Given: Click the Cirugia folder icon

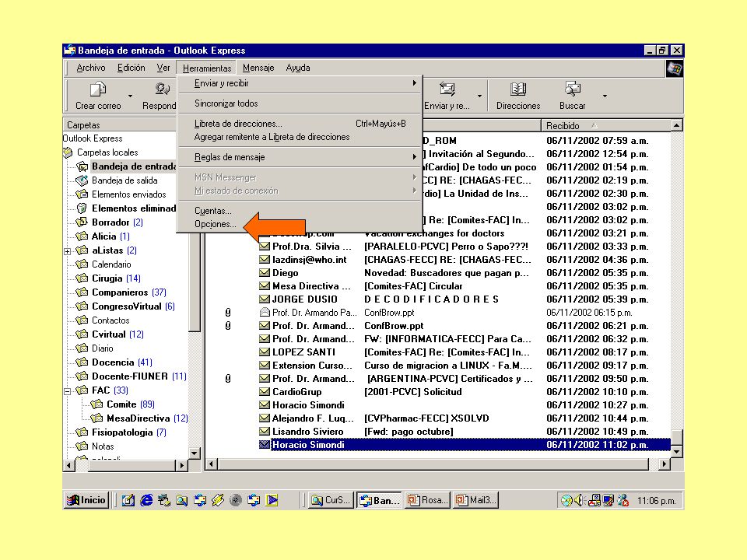Looking at the screenshot, I should pyautogui.click(x=82, y=278).
